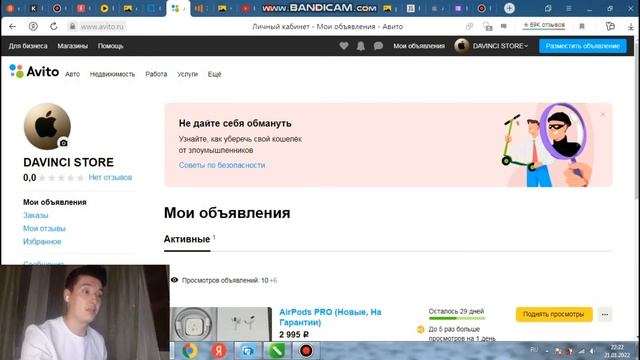Viewport: 640px width, 360px height.
Task: Go to Услуги category
Action: point(187,74)
